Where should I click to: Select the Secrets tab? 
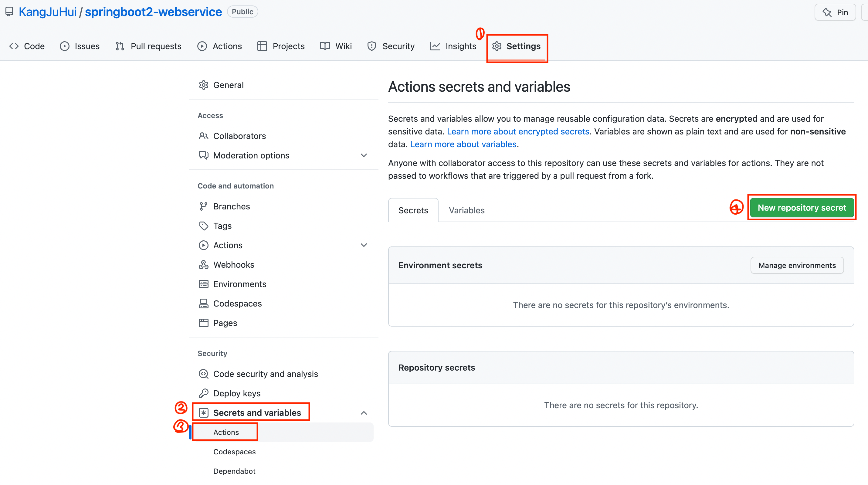click(x=413, y=210)
